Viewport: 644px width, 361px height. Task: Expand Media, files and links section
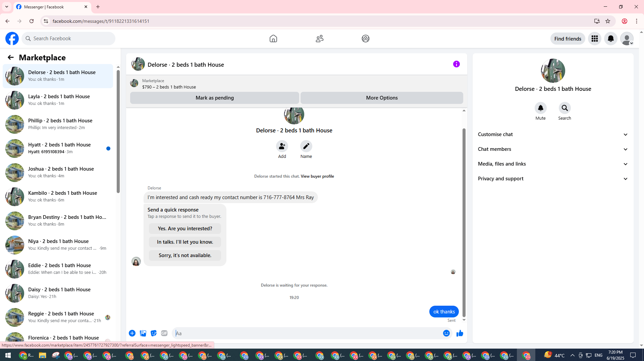(x=553, y=164)
